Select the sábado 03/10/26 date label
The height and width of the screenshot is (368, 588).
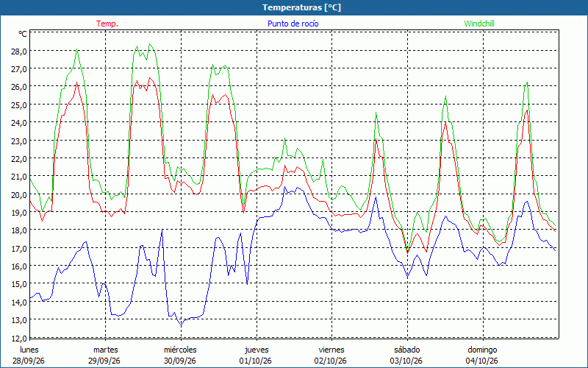point(407,355)
